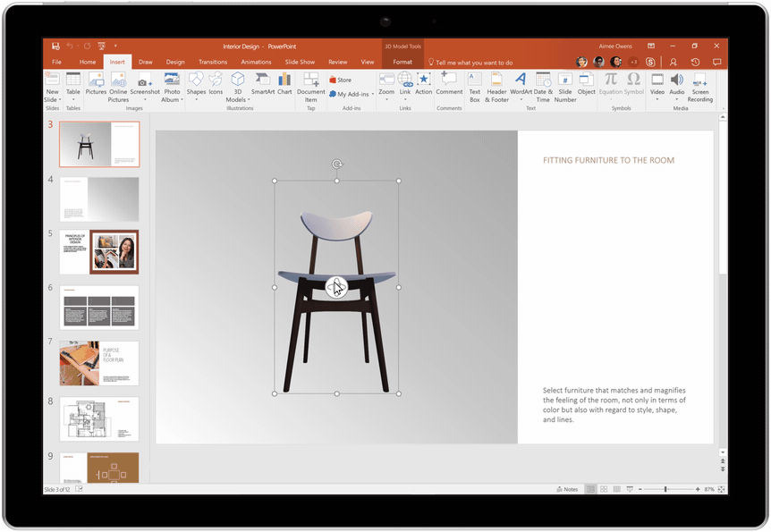Insert a chart from the ribbon
The height and width of the screenshot is (532, 771).
coord(284,84)
